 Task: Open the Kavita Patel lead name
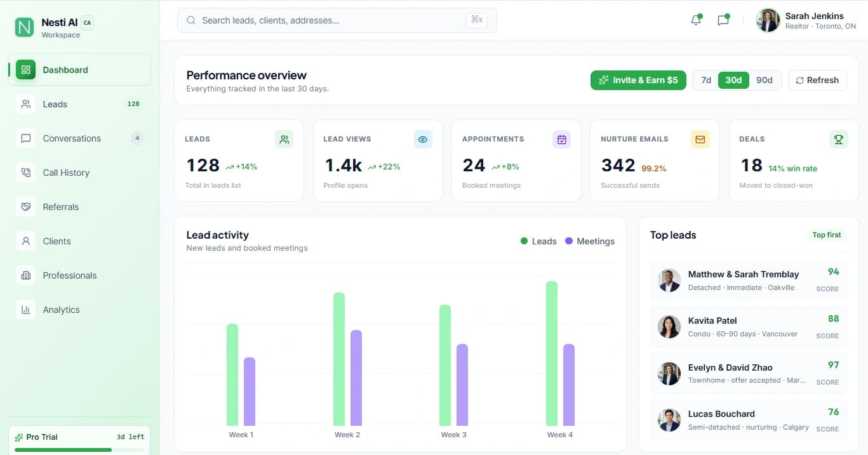[712, 320]
